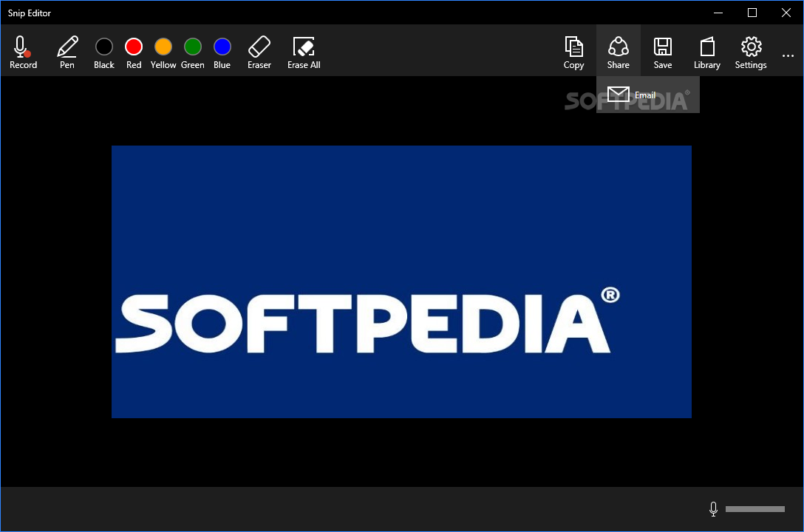Open the Settings gear

[751, 52]
